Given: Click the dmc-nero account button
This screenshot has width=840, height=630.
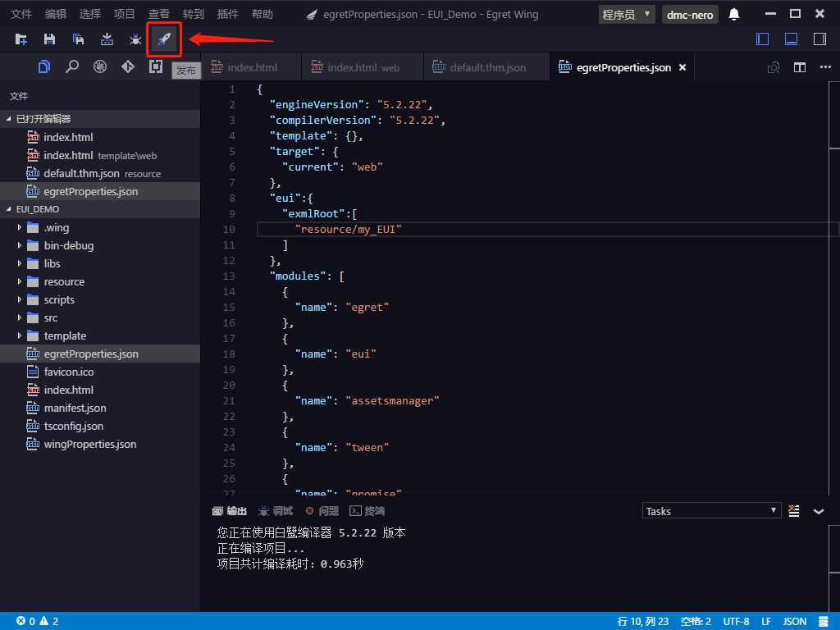Looking at the screenshot, I should (689, 15).
